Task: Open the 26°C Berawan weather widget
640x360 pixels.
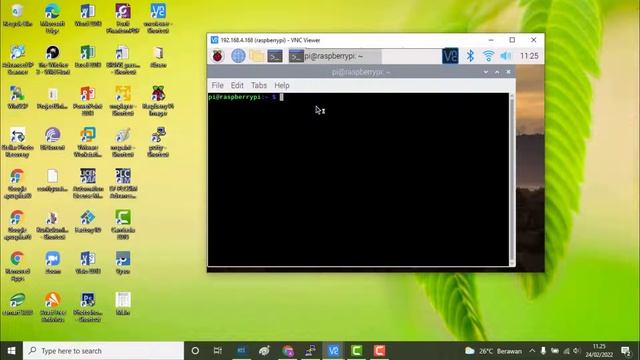Action: (x=494, y=351)
